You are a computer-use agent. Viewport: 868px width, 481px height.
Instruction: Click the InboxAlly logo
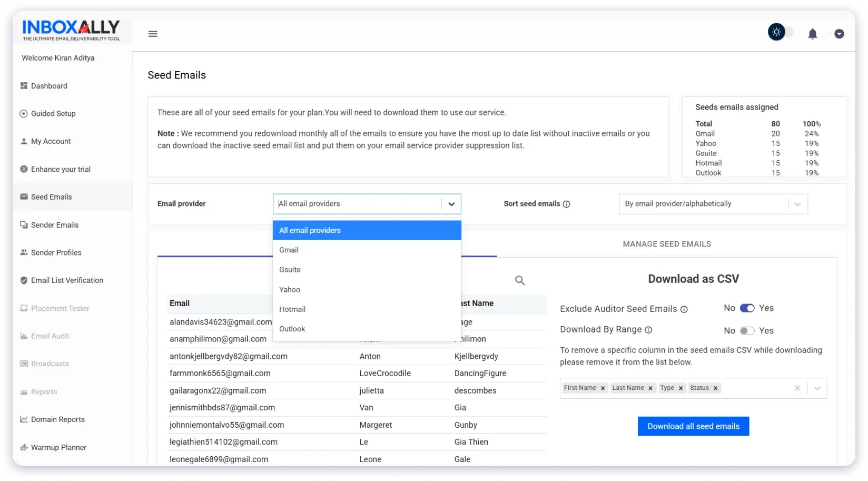[71, 30]
